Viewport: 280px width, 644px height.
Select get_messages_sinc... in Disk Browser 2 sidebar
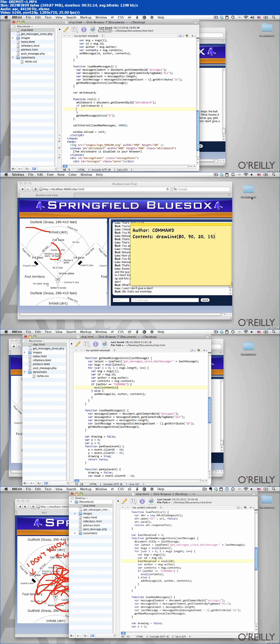pos(96,510)
